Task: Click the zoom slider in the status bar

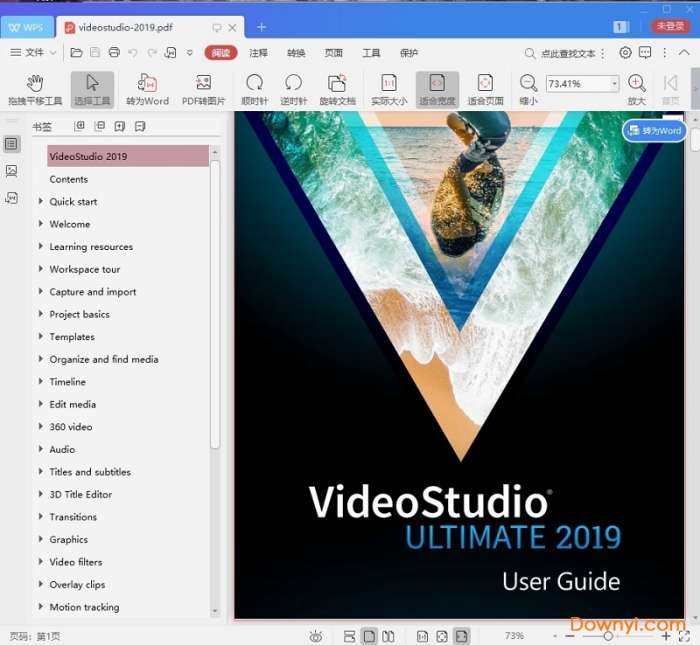Action: (608, 636)
